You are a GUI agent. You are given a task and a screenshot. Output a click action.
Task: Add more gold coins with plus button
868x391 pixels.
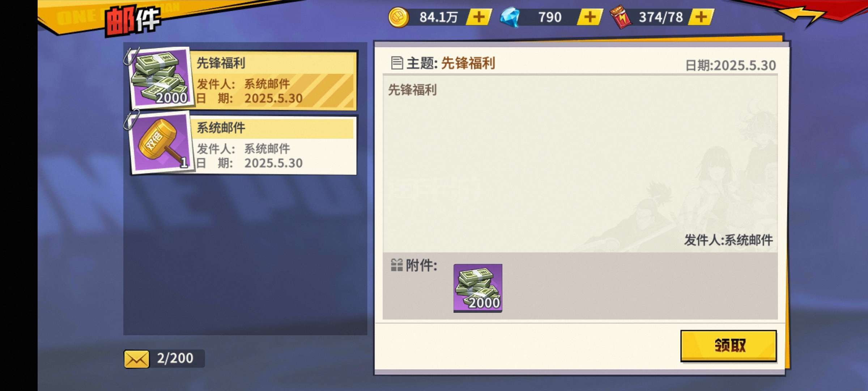pos(479,17)
